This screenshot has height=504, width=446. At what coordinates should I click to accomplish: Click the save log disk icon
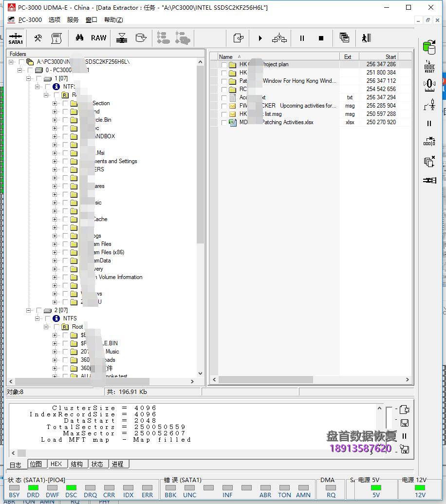coord(405,423)
